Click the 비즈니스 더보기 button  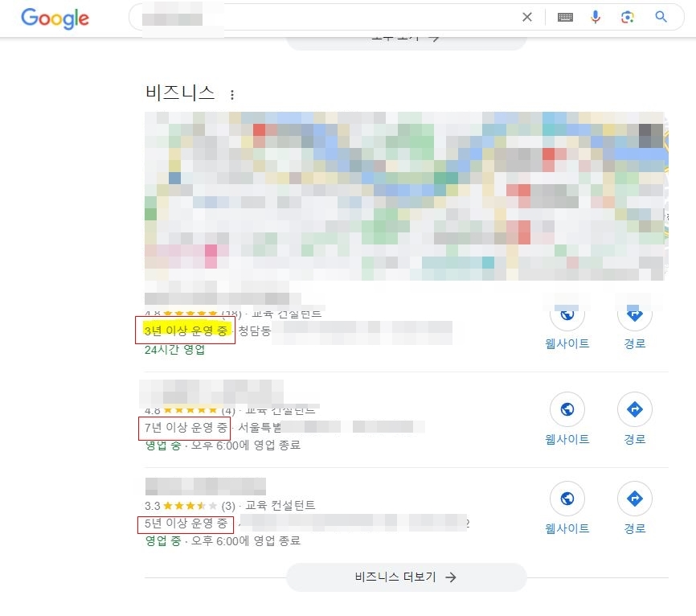[x=406, y=577]
